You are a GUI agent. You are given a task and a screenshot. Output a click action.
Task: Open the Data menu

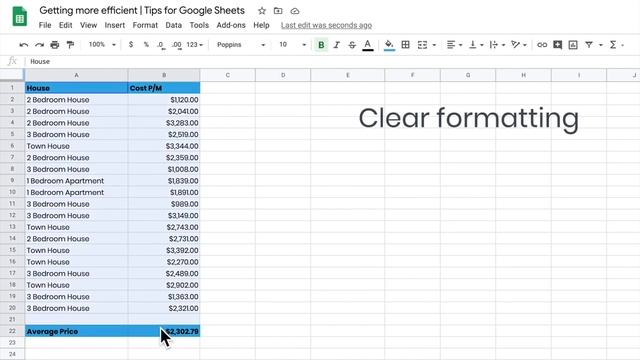tap(173, 25)
